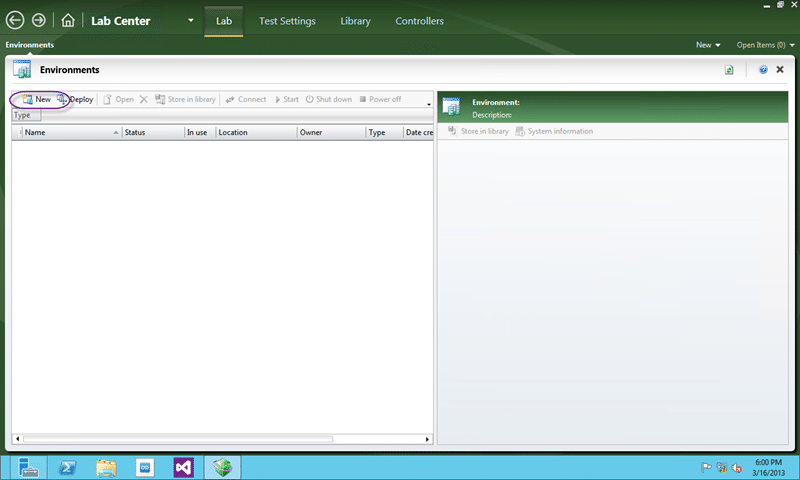The width and height of the screenshot is (800, 480).
Task: Click the Action Center flag tray icon
Action: click(x=706, y=467)
